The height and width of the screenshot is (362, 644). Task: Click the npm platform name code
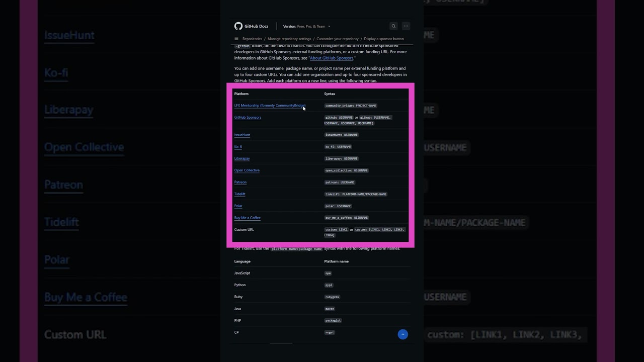[x=328, y=273]
